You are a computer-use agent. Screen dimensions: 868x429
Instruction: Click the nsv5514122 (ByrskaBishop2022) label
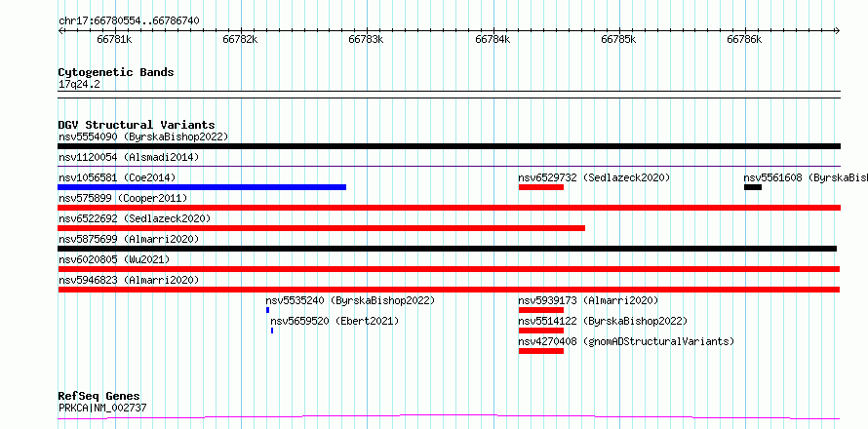[603, 321]
